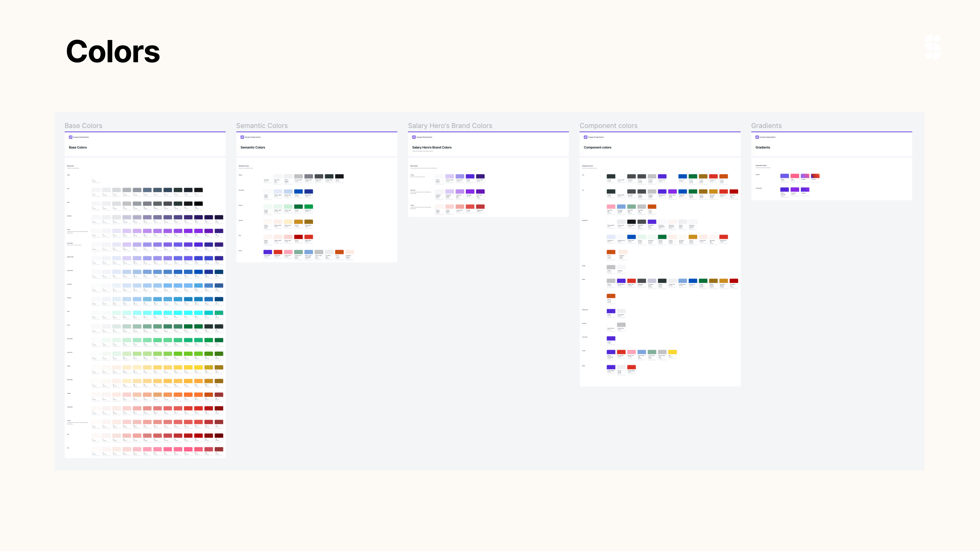Click the "Base Color" subheading in Base Colors frame
This screenshot has width=980, height=551.
(x=70, y=166)
